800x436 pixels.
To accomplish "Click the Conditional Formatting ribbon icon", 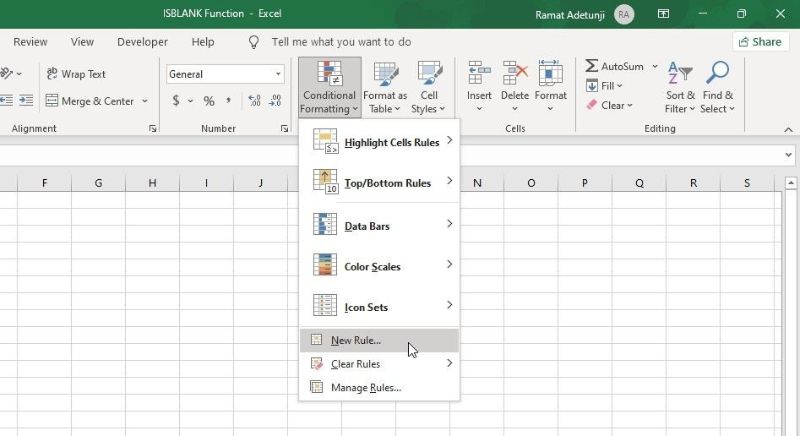I will coord(329,75).
